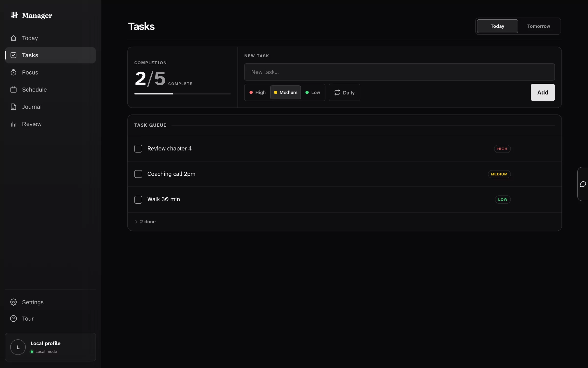
Task: Click the "TASK QUEUE" heading
Action: coord(150,125)
